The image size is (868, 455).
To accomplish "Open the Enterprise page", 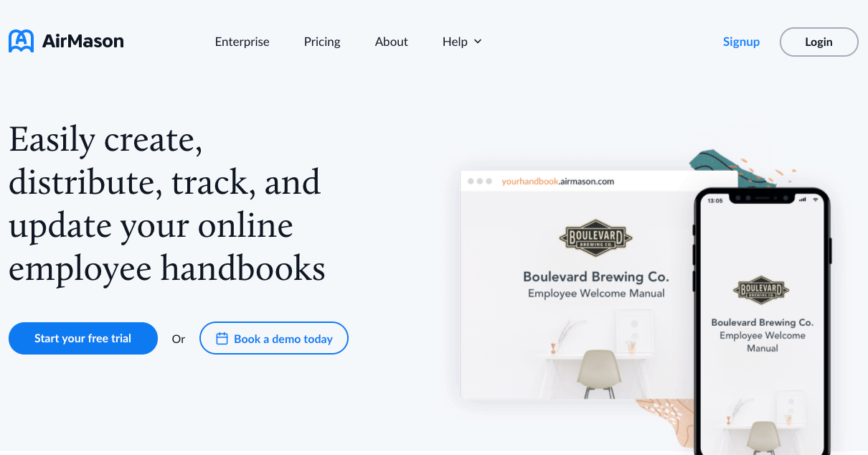I will [242, 42].
